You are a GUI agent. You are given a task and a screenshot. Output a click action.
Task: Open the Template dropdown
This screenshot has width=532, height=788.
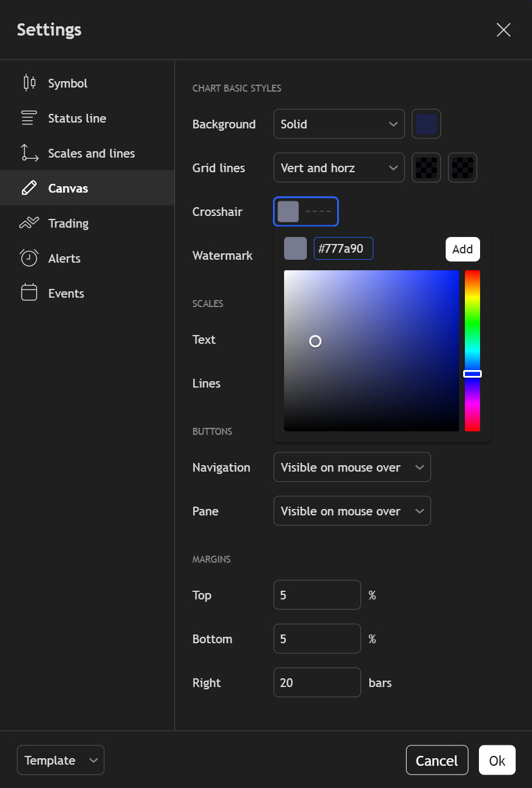click(x=61, y=760)
